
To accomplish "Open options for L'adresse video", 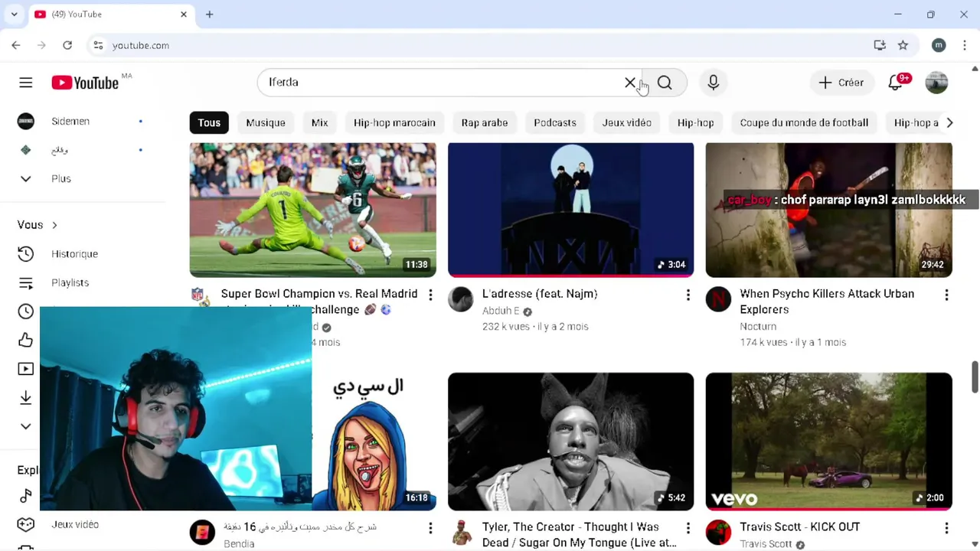I will (x=688, y=295).
